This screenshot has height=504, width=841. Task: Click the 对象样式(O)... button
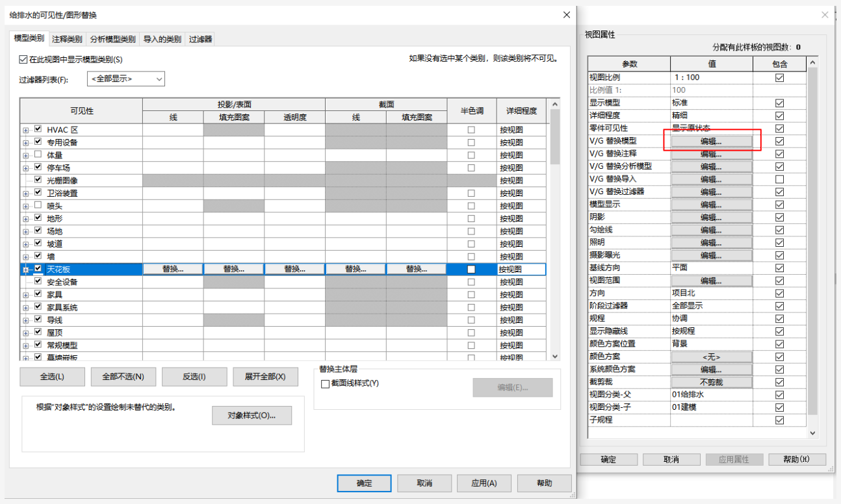pos(252,416)
